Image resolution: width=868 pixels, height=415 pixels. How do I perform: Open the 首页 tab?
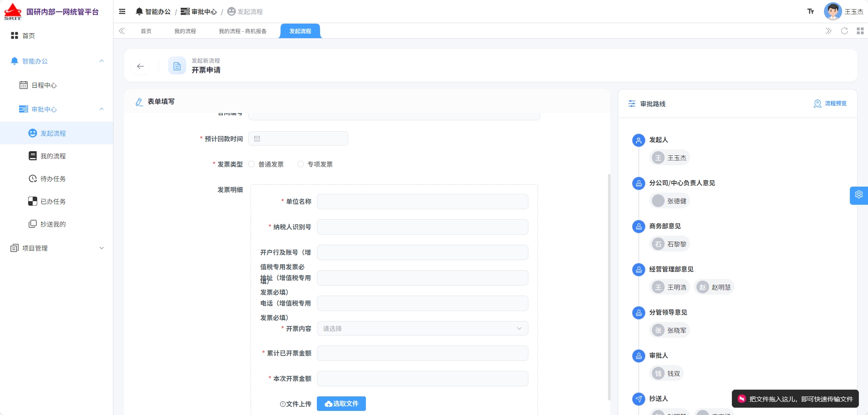(x=146, y=31)
